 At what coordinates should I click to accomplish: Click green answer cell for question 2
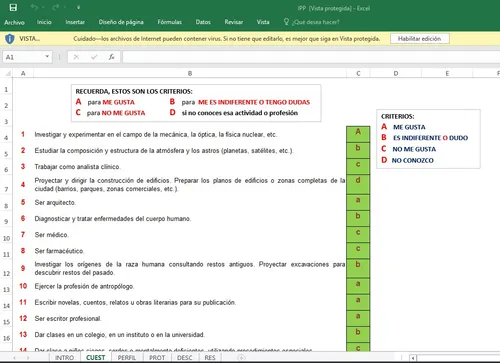[358, 150]
